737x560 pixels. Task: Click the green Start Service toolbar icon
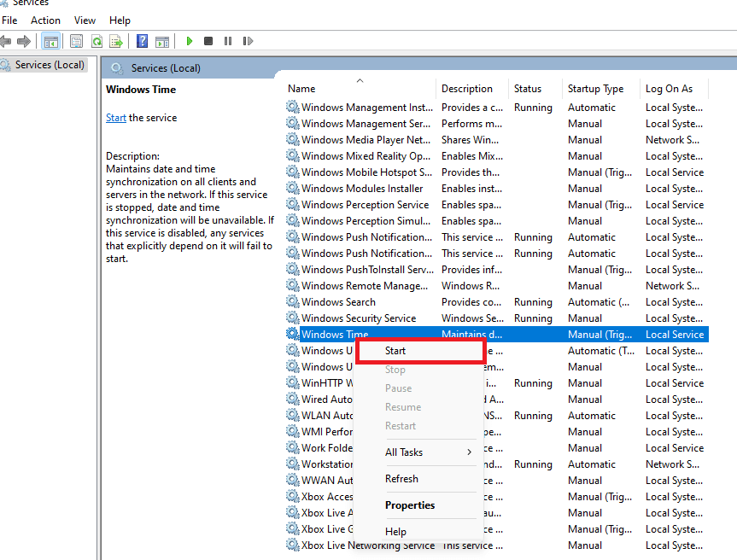(189, 41)
